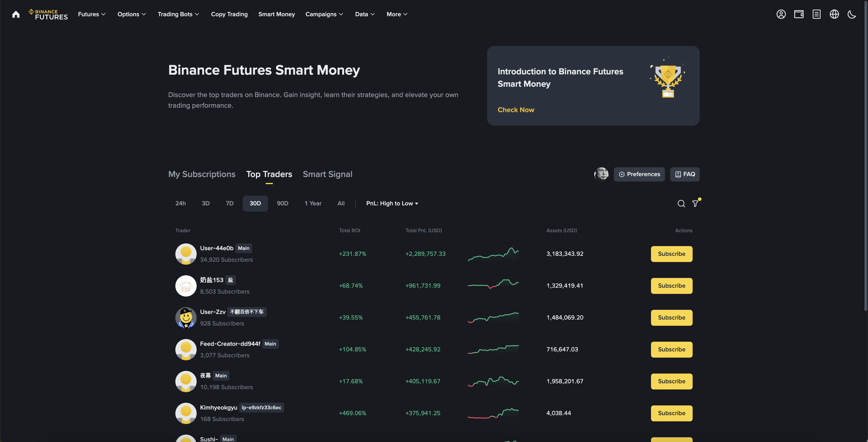View 夜幕's PnL sparkline chart

pos(493,382)
